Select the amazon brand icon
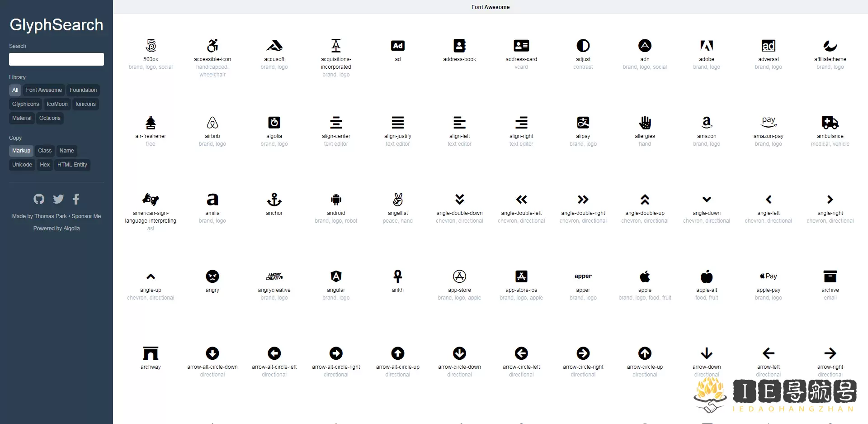Image resolution: width=868 pixels, height=424 pixels. point(706,122)
